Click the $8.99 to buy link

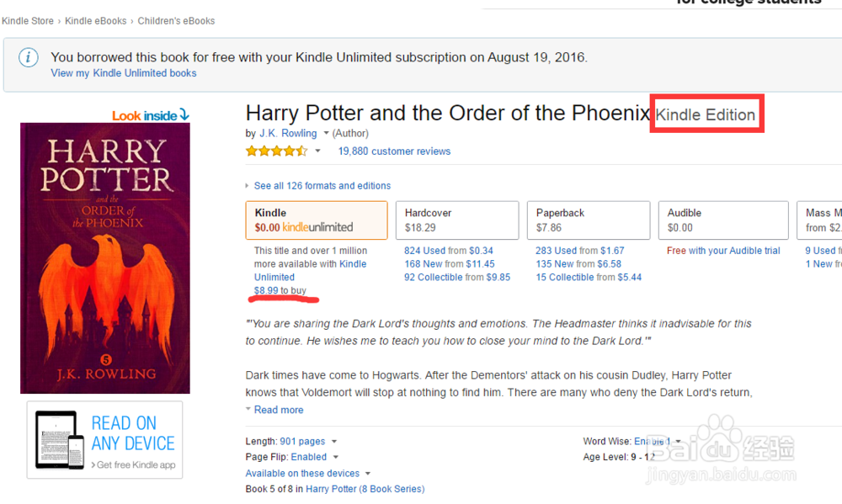[x=280, y=290]
